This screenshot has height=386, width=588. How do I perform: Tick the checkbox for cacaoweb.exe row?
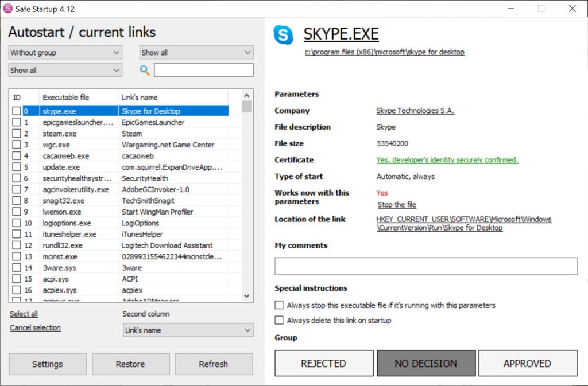17,156
